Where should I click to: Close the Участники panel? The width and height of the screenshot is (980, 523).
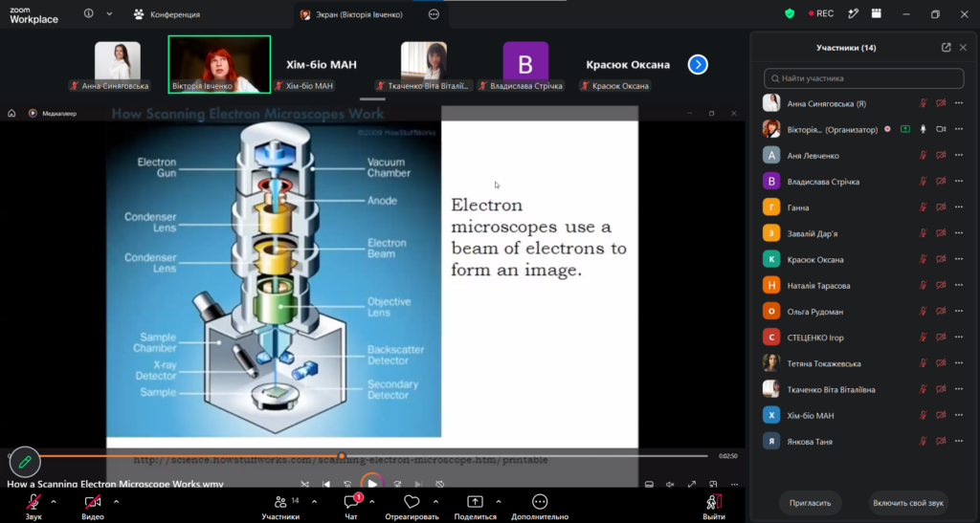pyautogui.click(x=963, y=48)
